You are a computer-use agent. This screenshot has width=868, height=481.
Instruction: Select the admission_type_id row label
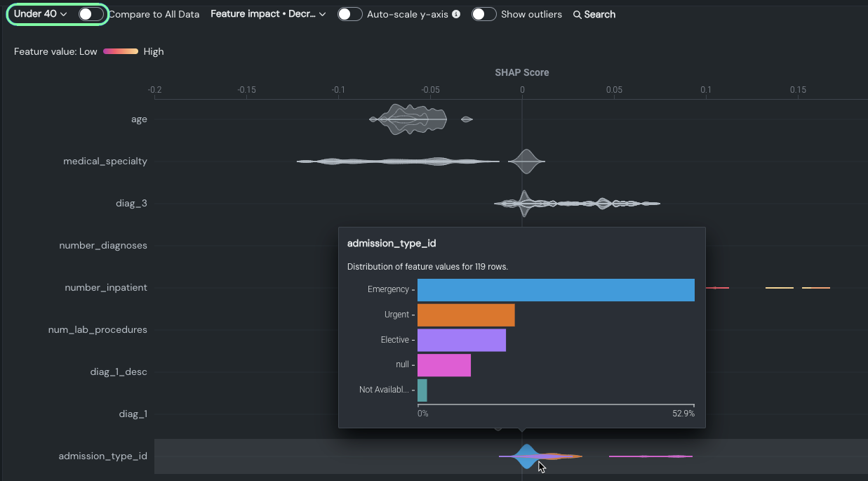[x=102, y=456]
